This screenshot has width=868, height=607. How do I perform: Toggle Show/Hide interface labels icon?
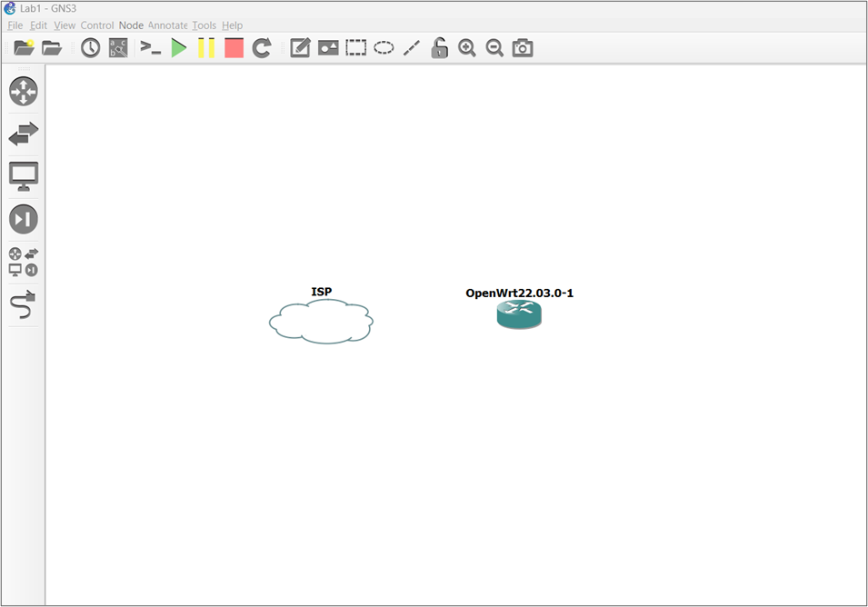click(118, 48)
